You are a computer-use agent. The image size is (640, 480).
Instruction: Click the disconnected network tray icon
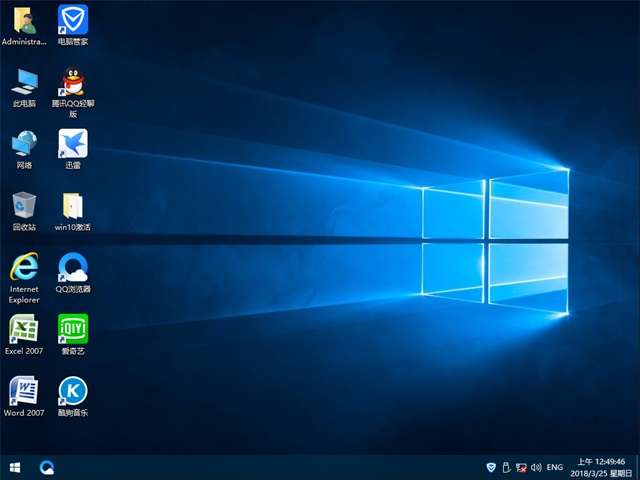click(x=521, y=467)
